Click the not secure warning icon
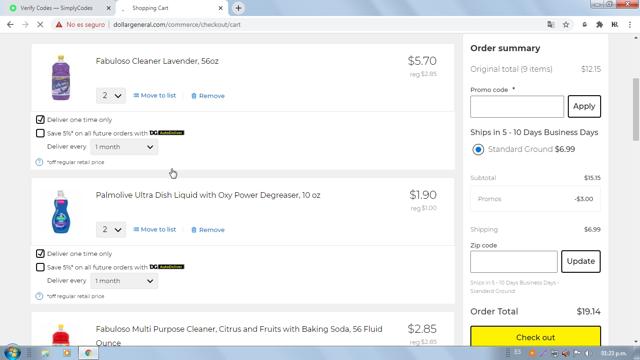Image resolution: width=640 pixels, height=360 pixels. (59, 24)
